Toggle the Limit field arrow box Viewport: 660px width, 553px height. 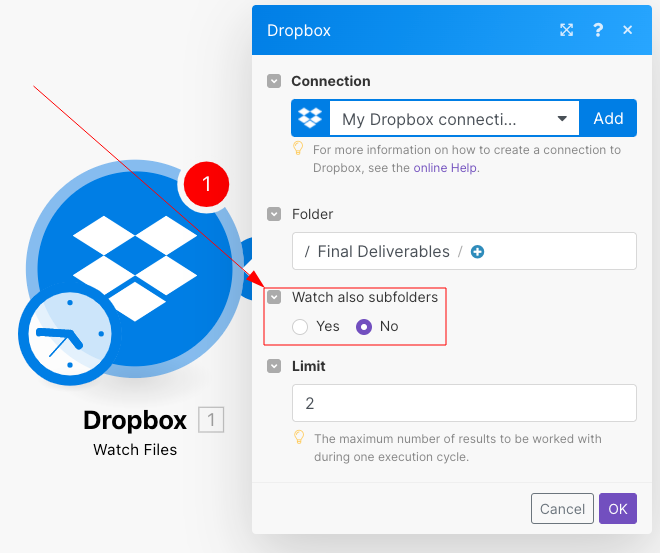click(274, 366)
